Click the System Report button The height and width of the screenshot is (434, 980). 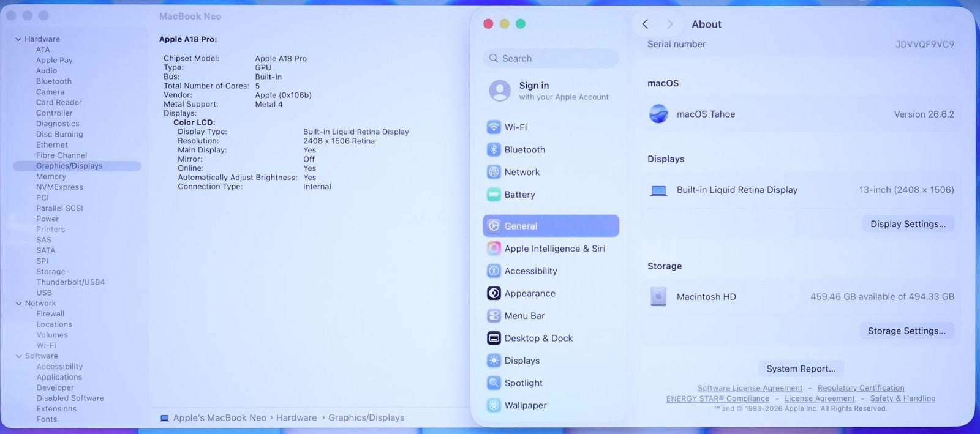point(801,369)
